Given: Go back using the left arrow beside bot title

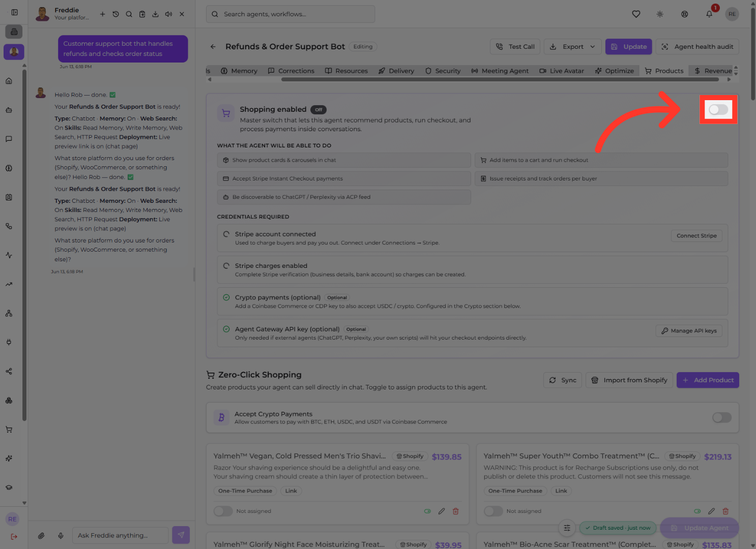Looking at the screenshot, I should (x=213, y=47).
